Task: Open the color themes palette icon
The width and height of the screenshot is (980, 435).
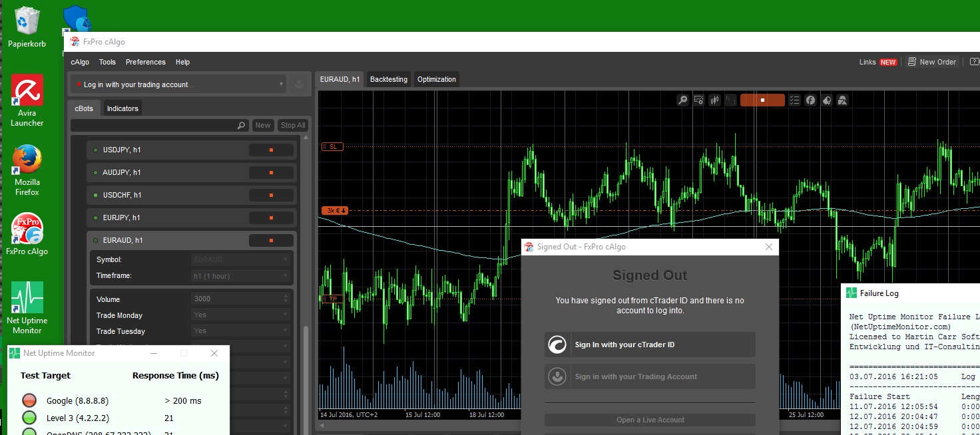Action: point(826,100)
